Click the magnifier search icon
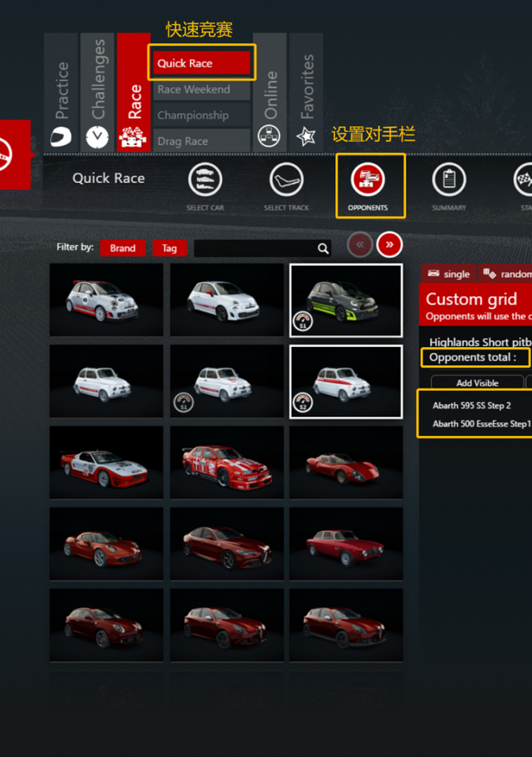Viewport: 532px width, 757px height. (x=323, y=248)
